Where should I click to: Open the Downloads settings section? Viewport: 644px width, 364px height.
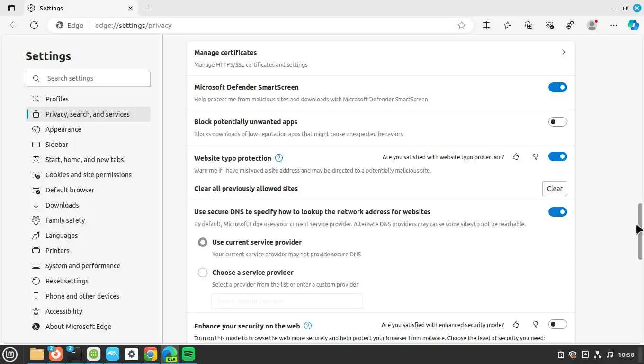click(x=88, y=205)
